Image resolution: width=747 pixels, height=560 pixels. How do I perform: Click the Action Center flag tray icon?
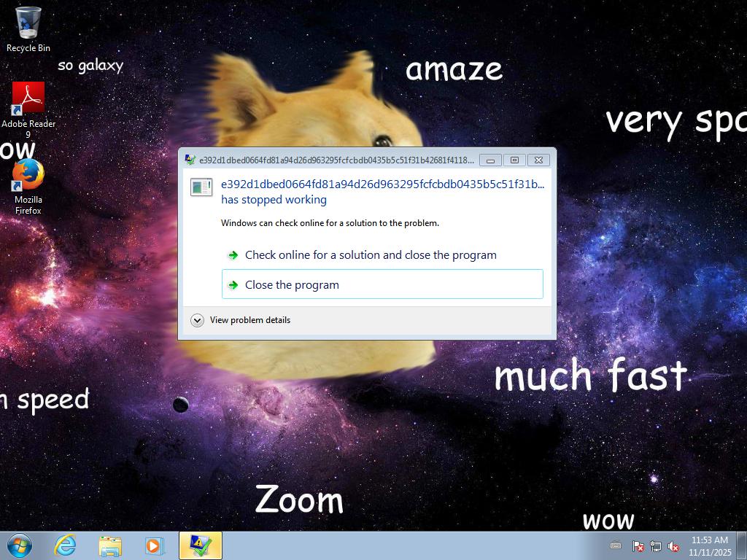638,546
